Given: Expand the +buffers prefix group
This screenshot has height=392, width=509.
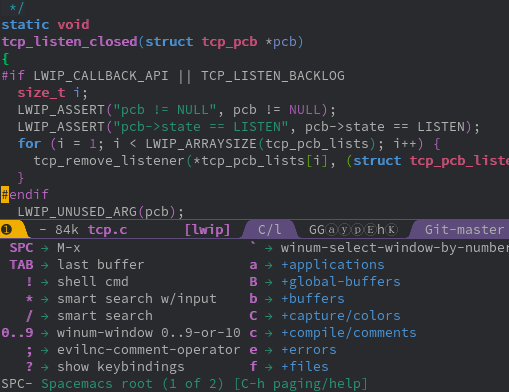Looking at the screenshot, I should [313, 299].
